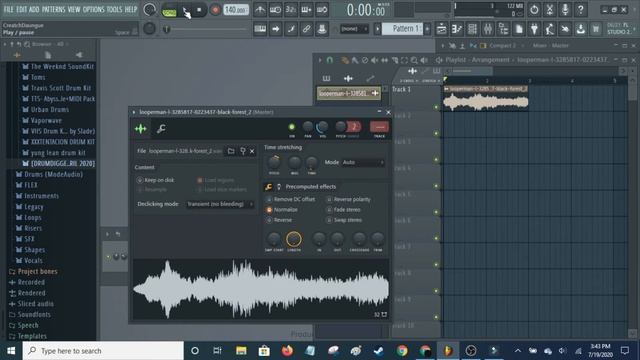Screen dimensions: 640x360
Task: Select the zoom tool in Playlist toolbar
Action: pyautogui.click(x=414, y=60)
